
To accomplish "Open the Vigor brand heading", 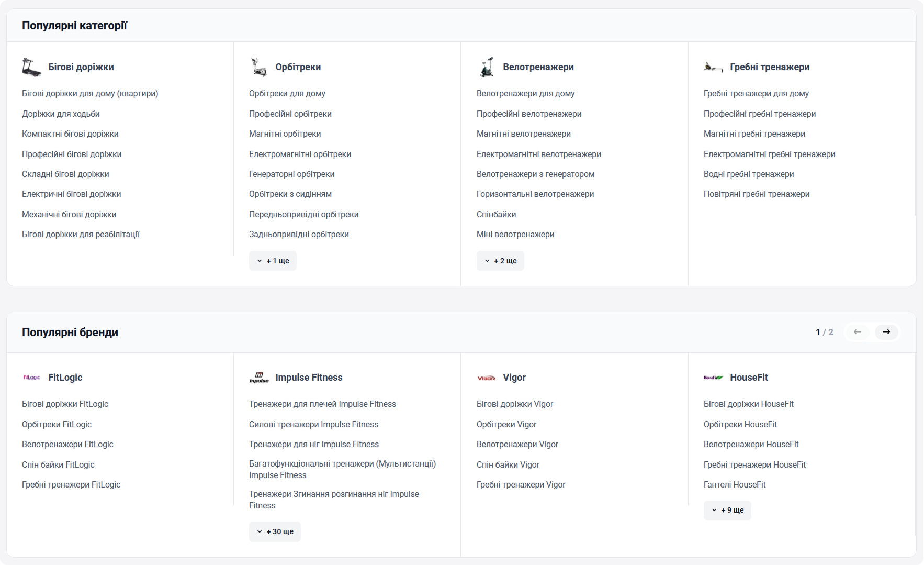I will point(514,378).
